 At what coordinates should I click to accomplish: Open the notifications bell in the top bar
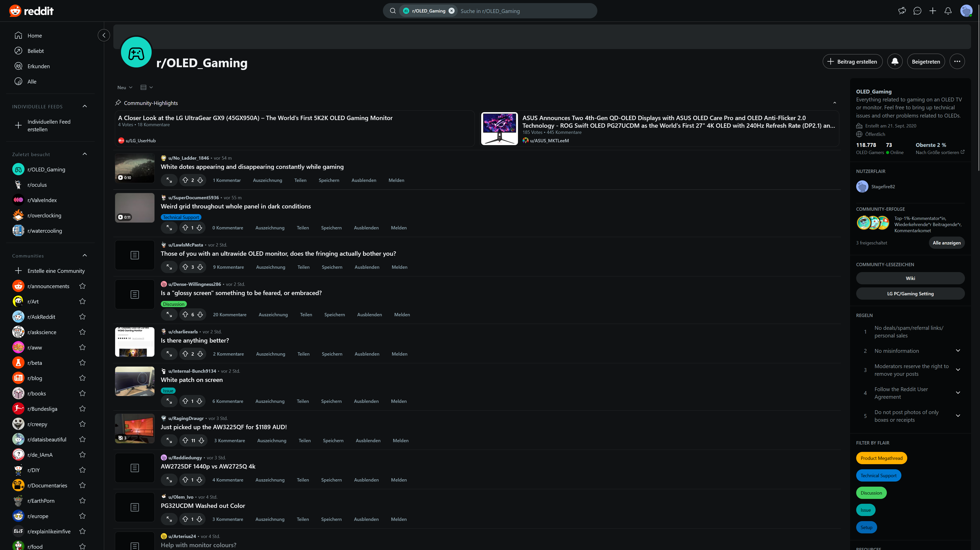[948, 11]
